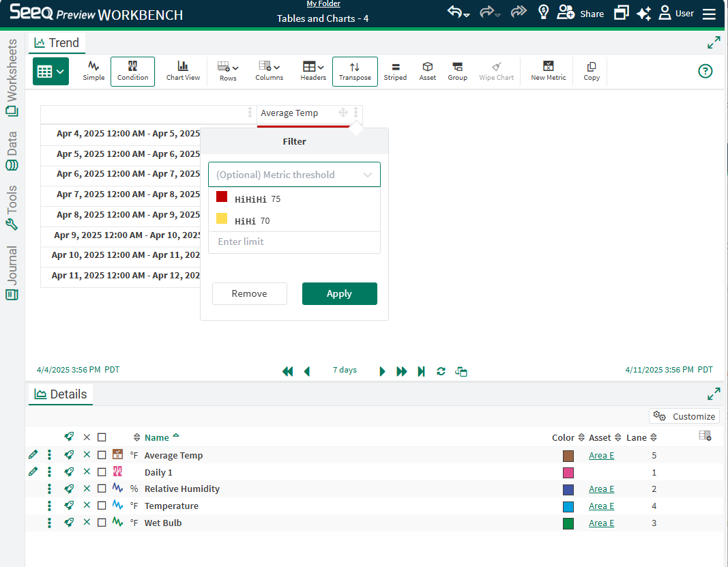Screen dimensions: 728x567
Task: Jump to now in time navigation
Action: pyautogui.click(x=422, y=371)
